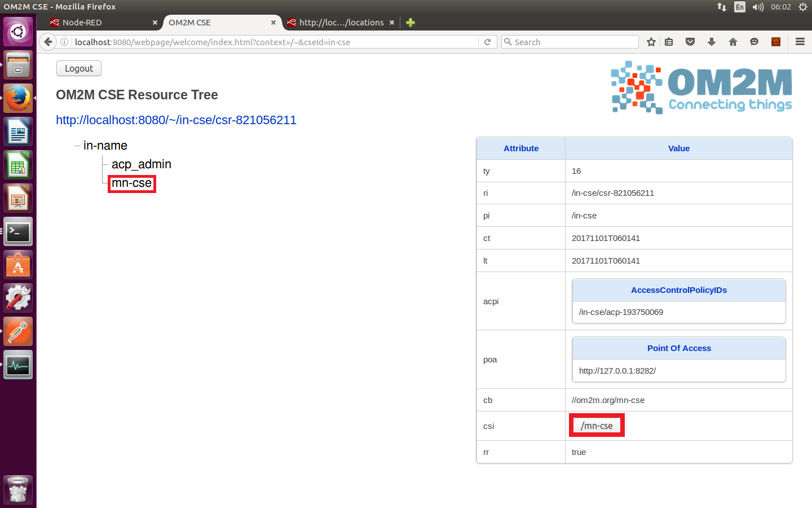Image resolution: width=812 pixels, height=508 pixels.
Task: Click the chat bubble toolbar icon
Action: point(754,42)
